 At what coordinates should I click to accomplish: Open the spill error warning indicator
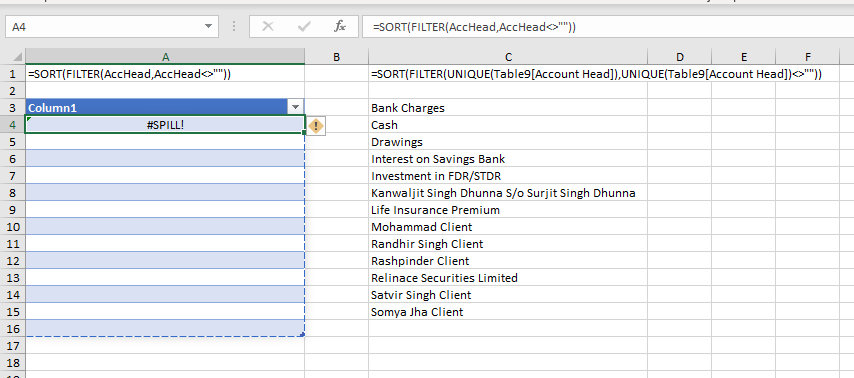tap(316, 126)
